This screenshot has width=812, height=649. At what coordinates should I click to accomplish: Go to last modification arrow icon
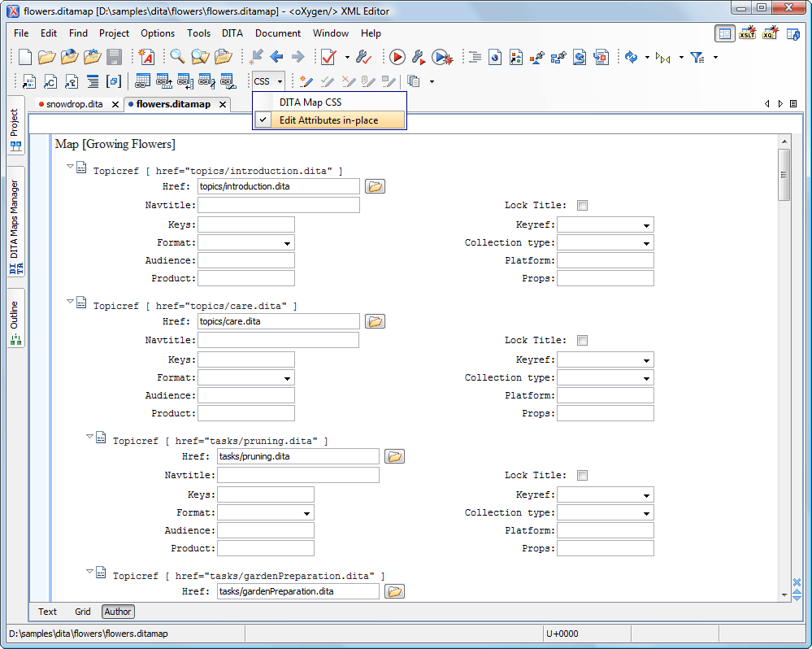(256, 57)
